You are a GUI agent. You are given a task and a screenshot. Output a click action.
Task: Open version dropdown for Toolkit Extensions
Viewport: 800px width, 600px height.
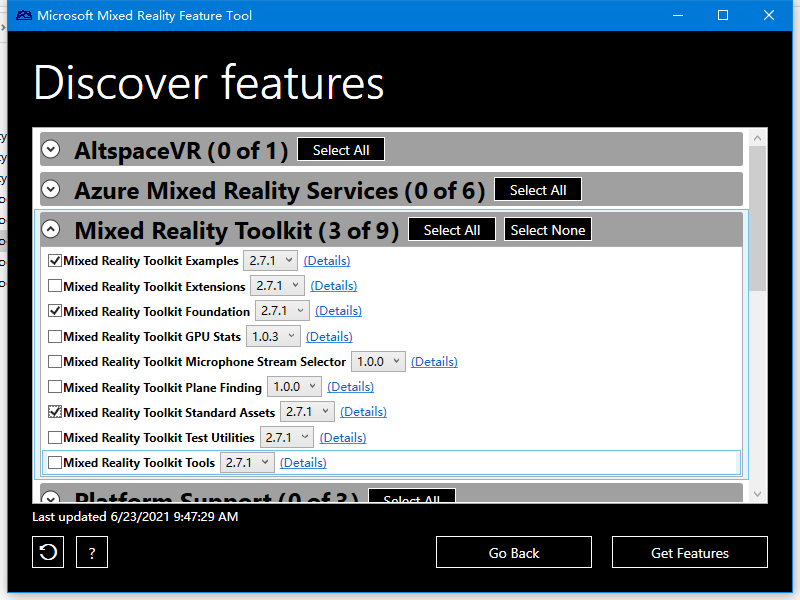point(277,286)
